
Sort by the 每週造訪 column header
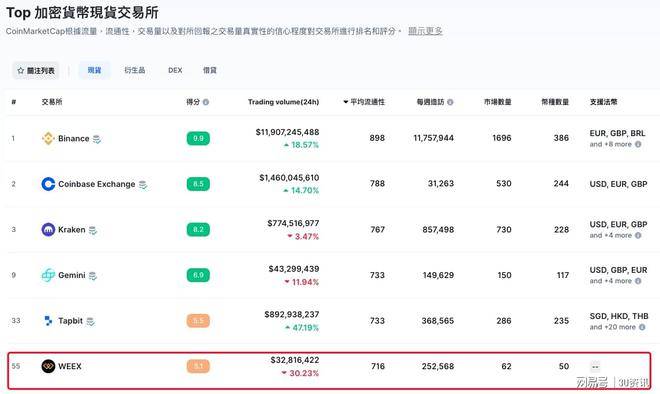(x=431, y=102)
